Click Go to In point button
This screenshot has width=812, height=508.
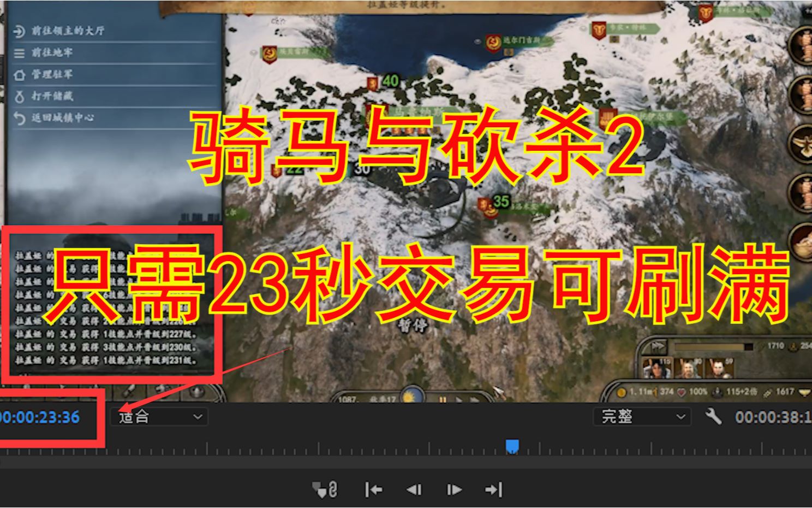(374, 490)
